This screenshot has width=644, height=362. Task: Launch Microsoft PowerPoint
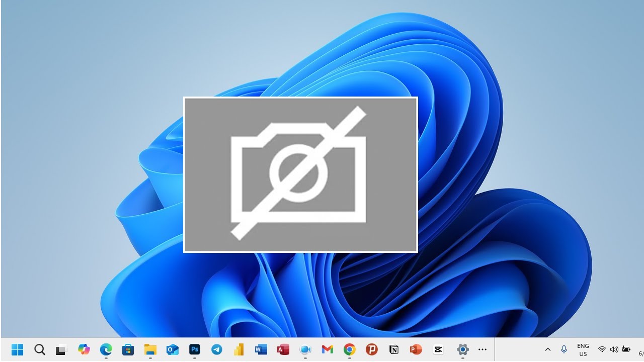[x=416, y=349]
